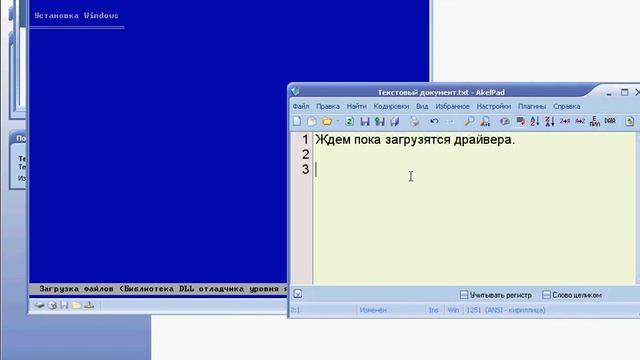Enable the Слово целиком checkbox

pyautogui.click(x=546, y=295)
